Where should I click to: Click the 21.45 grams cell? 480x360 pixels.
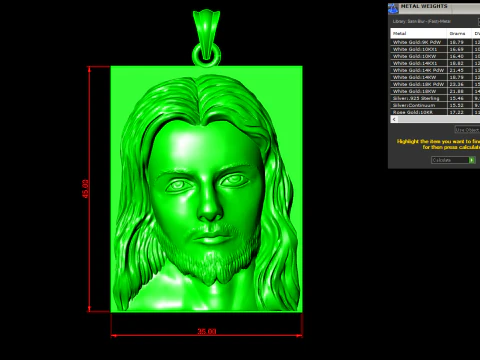pos(459,70)
